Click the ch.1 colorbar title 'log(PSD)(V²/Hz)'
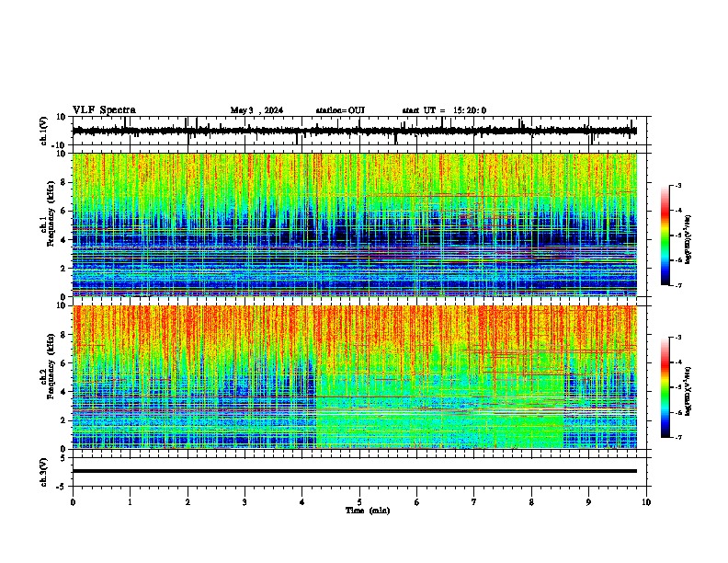 [x=688, y=239]
